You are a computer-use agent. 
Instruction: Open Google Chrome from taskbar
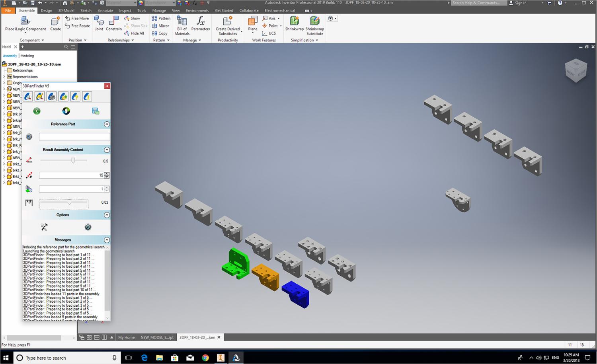click(205, 358)
